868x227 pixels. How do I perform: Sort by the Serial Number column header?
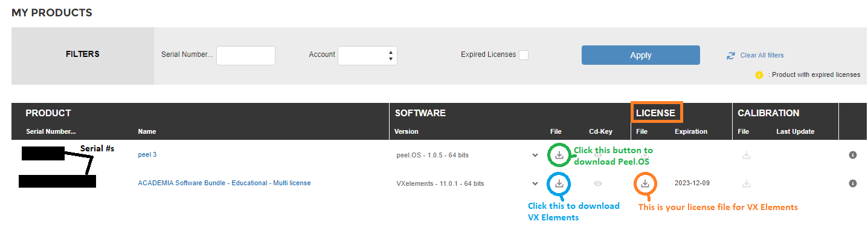pyautogui.click(x=51, y=131)
